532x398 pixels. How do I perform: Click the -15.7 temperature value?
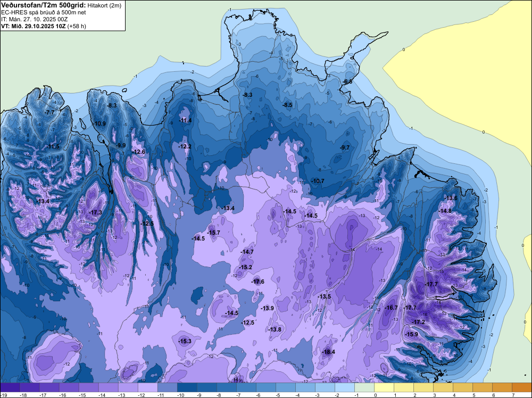tap(213, 233)
